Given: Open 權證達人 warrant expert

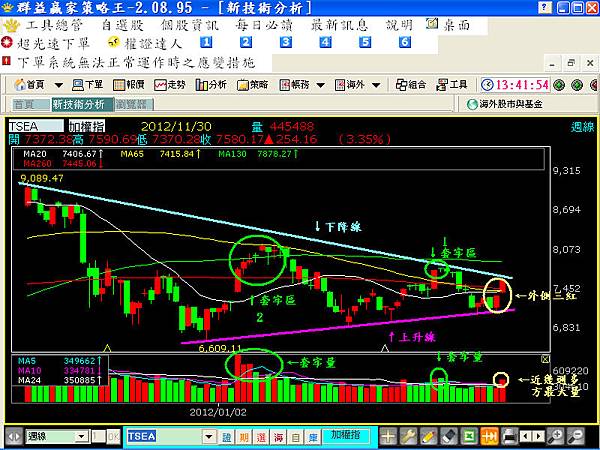Looking at the screenshot, I should pyautogui.click(x=145, y=43).
